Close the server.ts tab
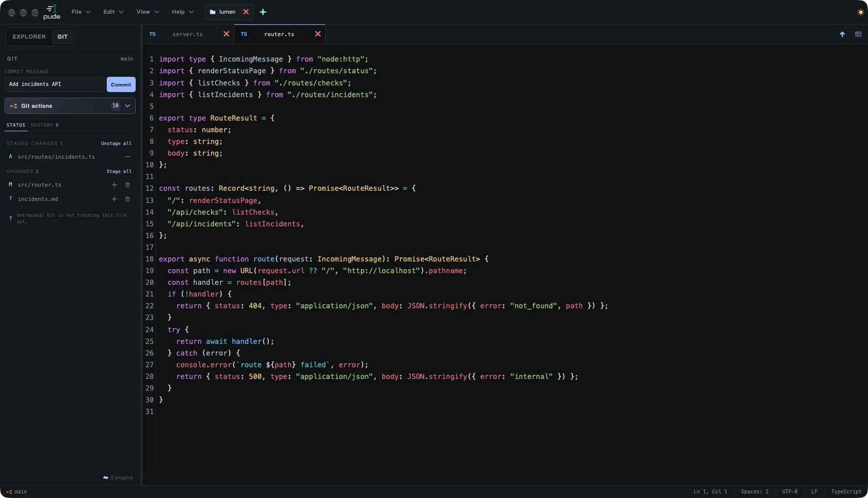 pyautogui.click(x=226, y=34)
